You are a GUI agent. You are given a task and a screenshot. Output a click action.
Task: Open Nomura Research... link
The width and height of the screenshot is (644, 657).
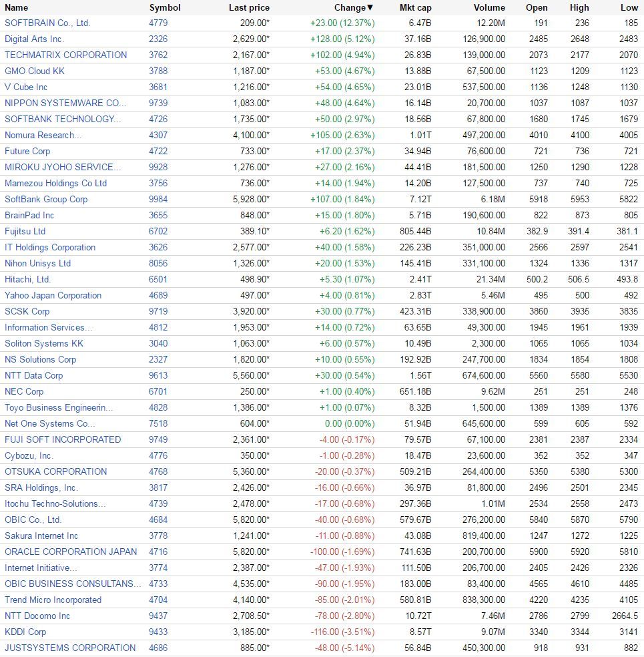tap(43, 135)
